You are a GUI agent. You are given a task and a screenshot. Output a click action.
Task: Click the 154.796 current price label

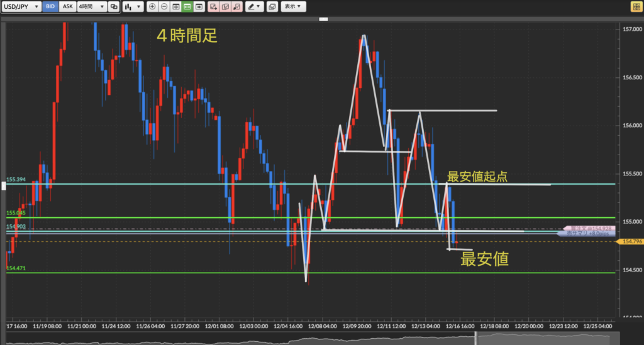coord(632,241)
